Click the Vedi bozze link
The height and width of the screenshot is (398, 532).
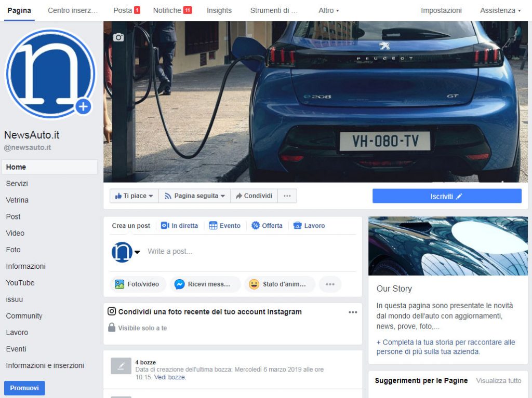[170, 377]
